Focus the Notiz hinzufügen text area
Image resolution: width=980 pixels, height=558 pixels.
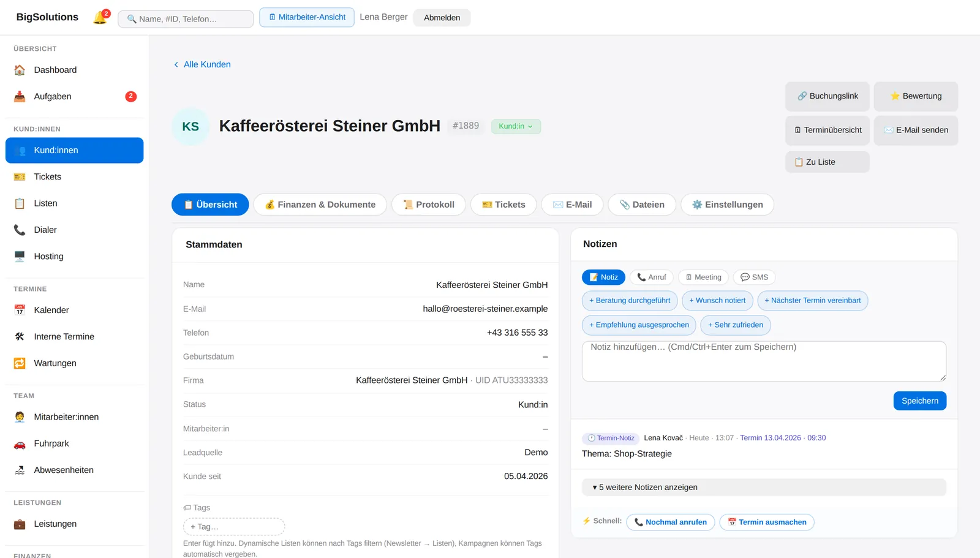pos(764,361)
